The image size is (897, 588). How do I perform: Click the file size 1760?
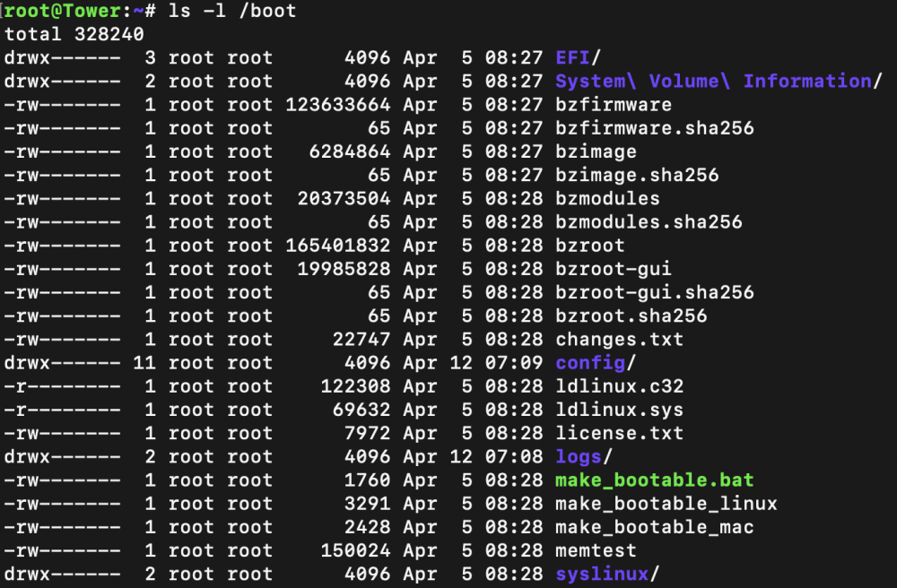tap(367, 480)
